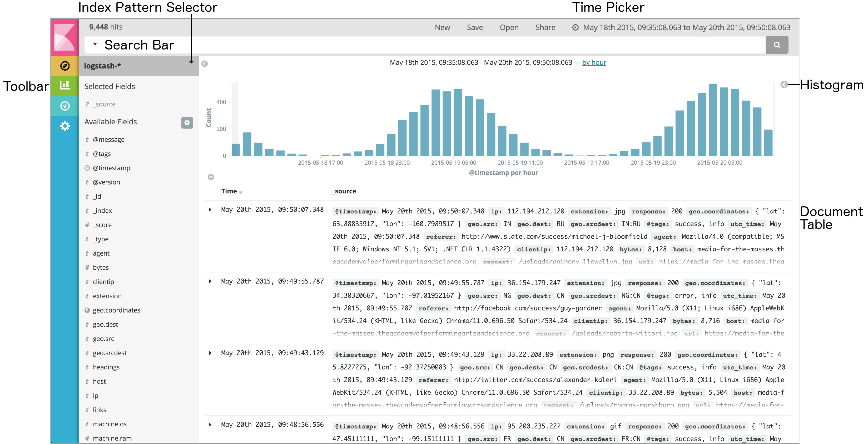Collapse sidebar with left arrow icon

[205, 64]
